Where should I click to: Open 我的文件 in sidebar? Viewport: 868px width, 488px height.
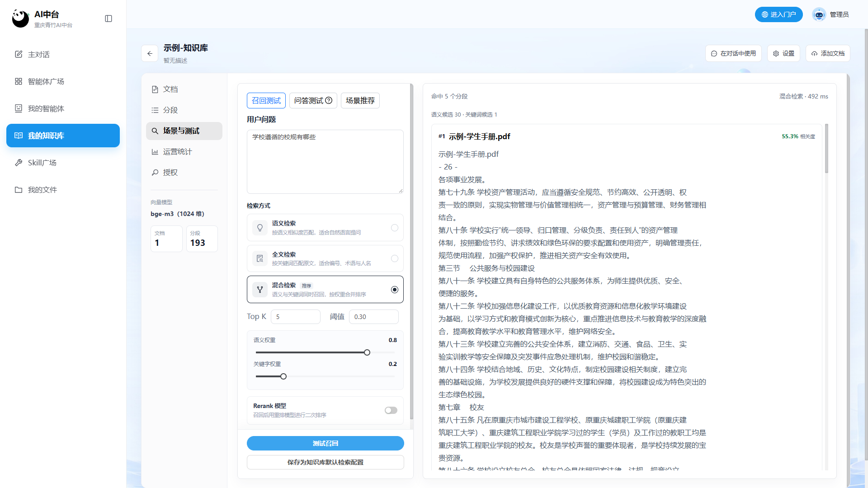pyautogui.click(x=63, y=190)
